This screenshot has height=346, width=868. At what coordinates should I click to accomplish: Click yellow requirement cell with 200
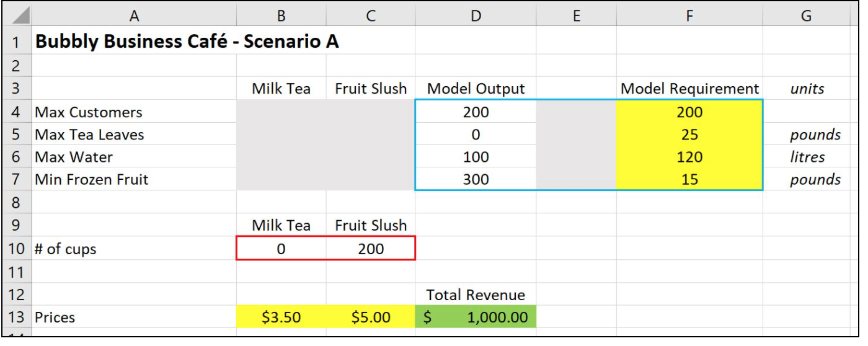pyautogui.click(x=689, y=112)
